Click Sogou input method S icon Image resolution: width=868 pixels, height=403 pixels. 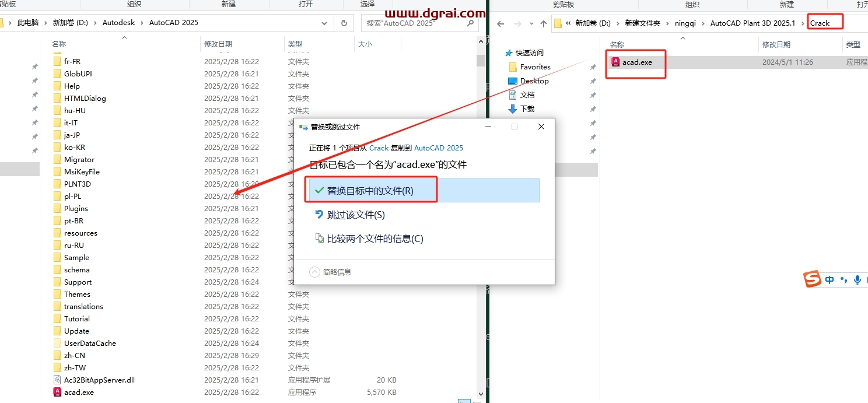[x=813, y=279]
